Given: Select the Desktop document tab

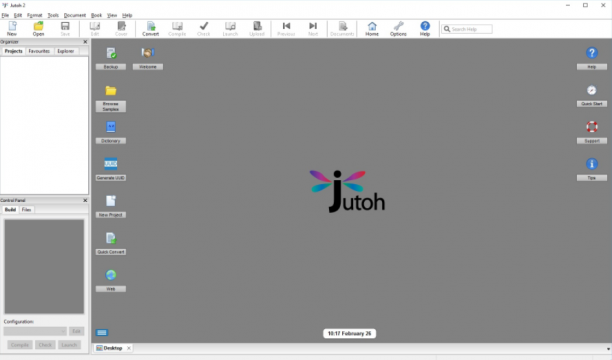Looking at the screenshot, I should [x=109, y=348].
